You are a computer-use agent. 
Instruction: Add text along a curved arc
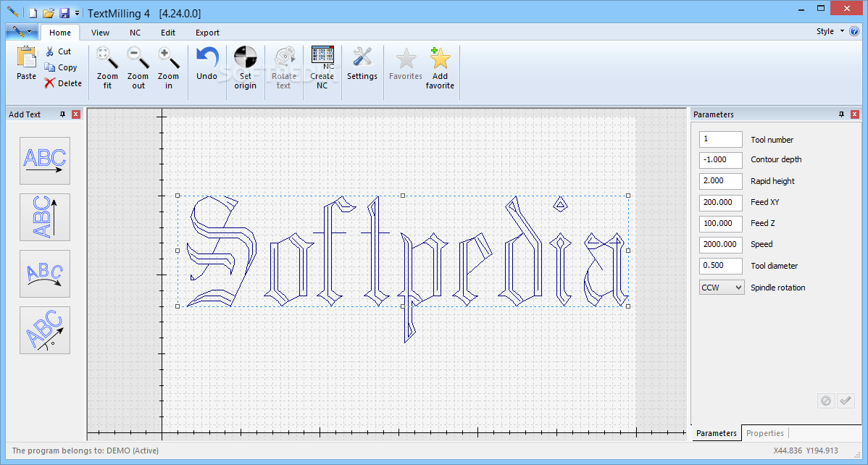click(45, 274)
